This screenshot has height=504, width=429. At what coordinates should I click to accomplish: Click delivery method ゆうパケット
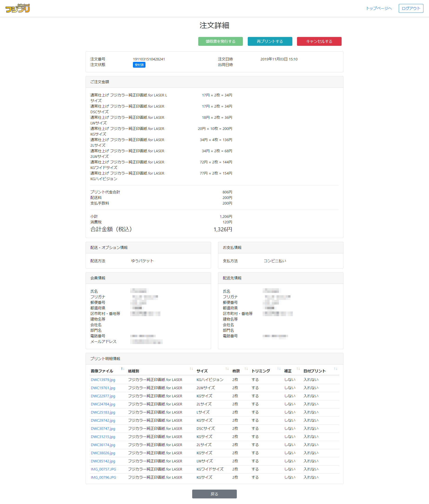pos(142,261)
